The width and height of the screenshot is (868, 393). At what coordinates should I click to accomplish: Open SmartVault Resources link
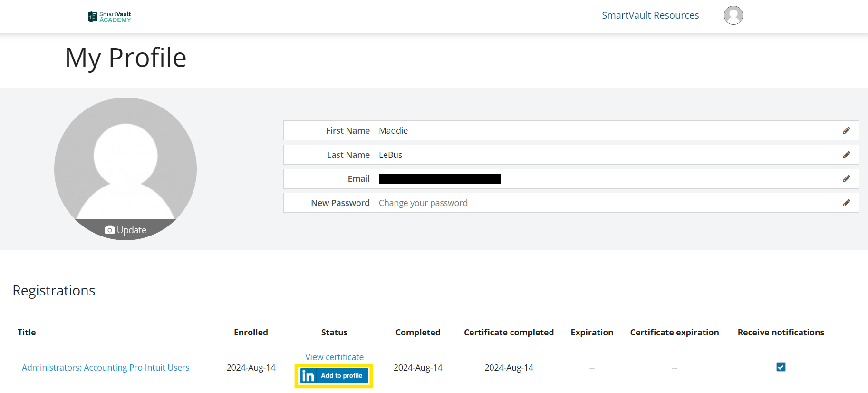[x=650, y=15]
